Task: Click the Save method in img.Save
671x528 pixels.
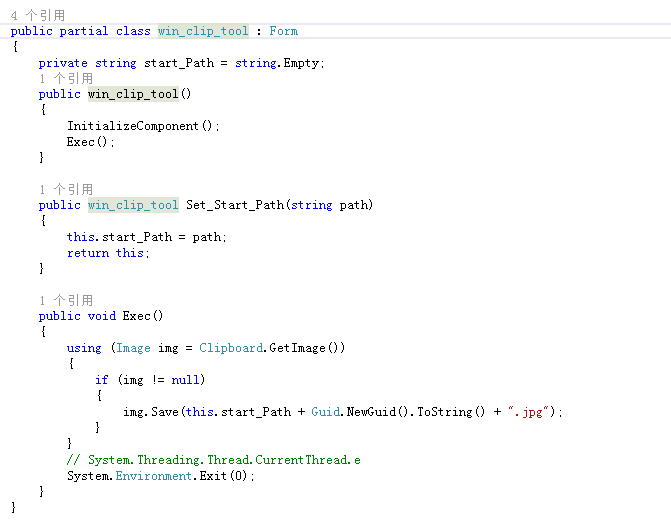Action: point(165,412)
